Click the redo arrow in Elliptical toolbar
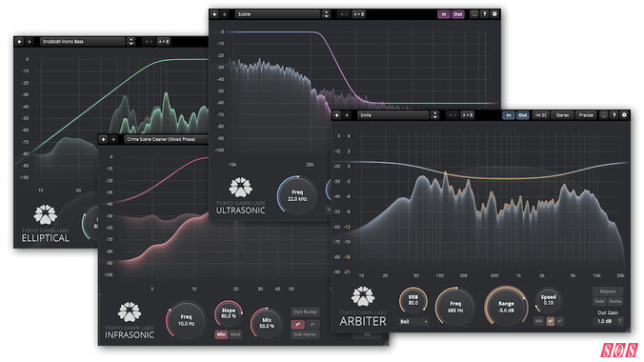The width and height of the screenshot is (644, 362). [x=30, y=42]
